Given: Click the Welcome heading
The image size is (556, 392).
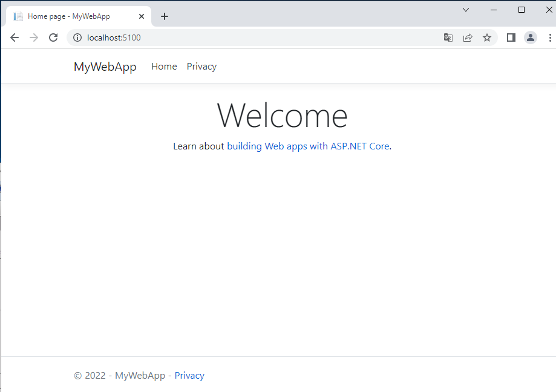Looking at the screenshot, I should click(x=283, y=116).
